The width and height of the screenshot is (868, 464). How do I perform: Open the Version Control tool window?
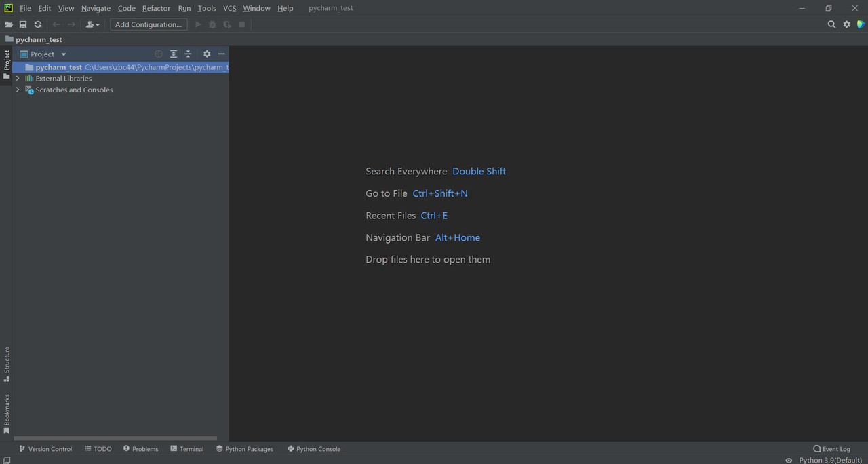pyautogui.click(x=45, y=449)
